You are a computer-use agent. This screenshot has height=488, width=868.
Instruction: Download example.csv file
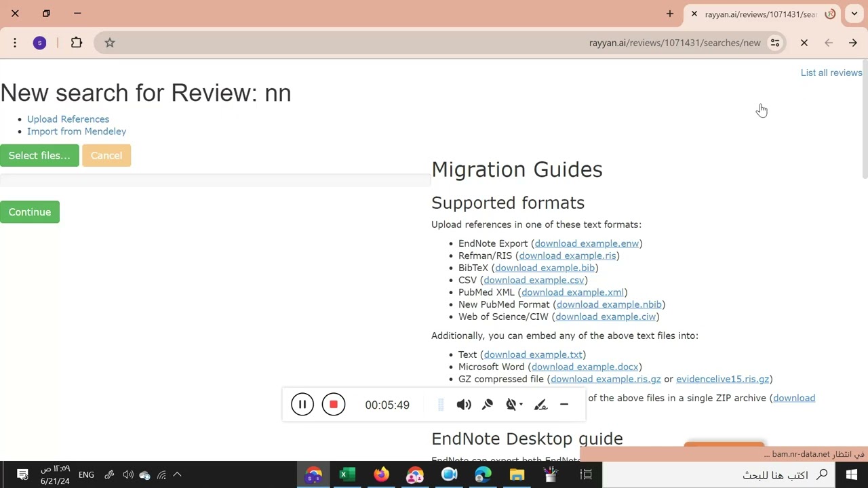tap(534, 280)
